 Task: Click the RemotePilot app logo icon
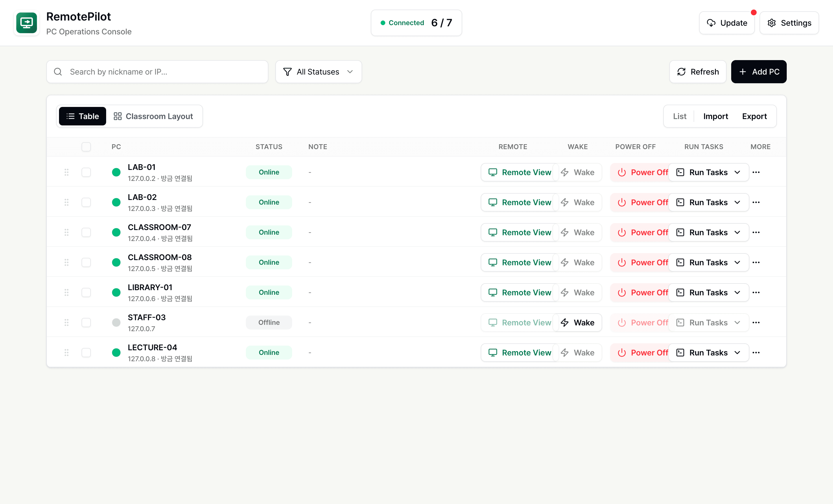[26, 23]
